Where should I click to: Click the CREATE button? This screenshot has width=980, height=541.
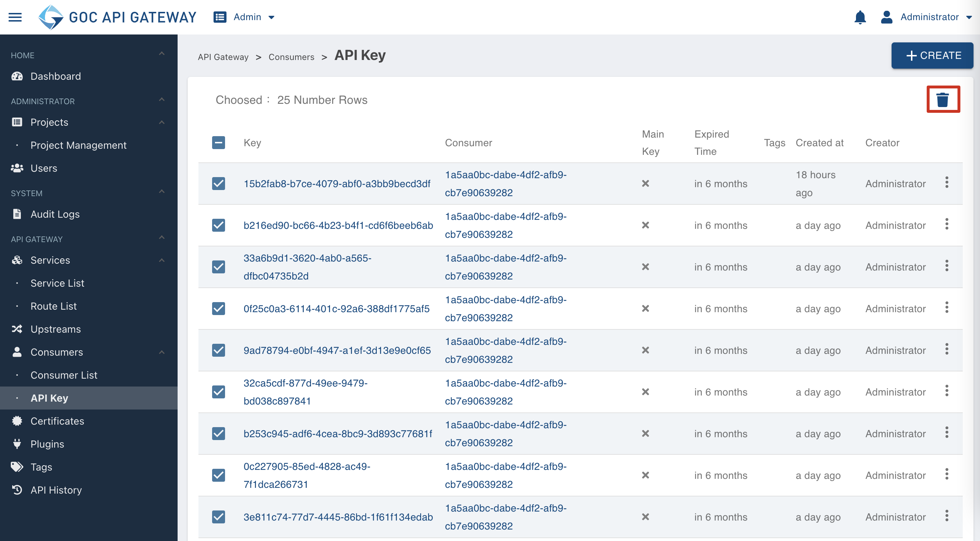click(x=932, y=56)
